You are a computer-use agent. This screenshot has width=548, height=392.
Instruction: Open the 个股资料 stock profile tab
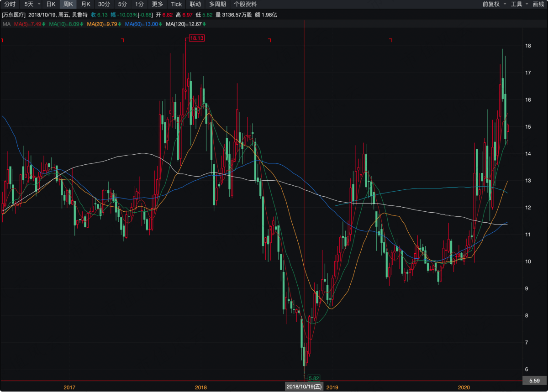(x=245, y=4)
